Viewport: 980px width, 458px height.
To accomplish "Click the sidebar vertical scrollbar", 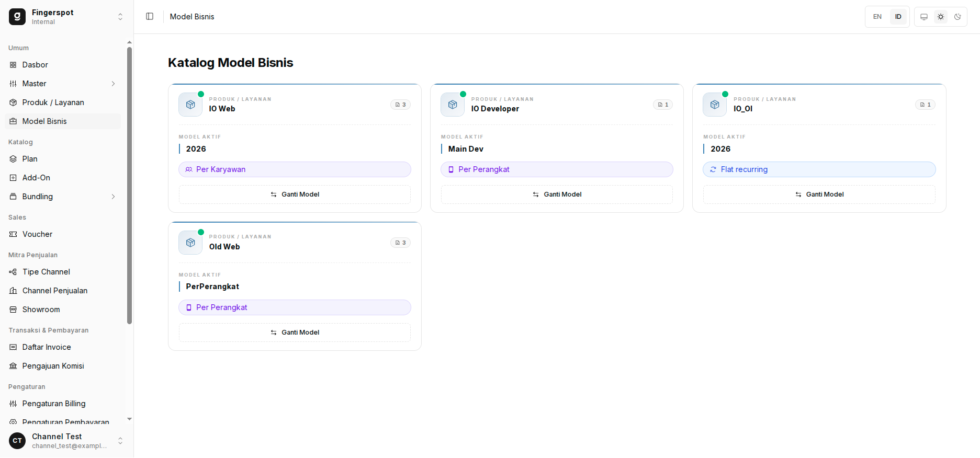I will 129,186.
